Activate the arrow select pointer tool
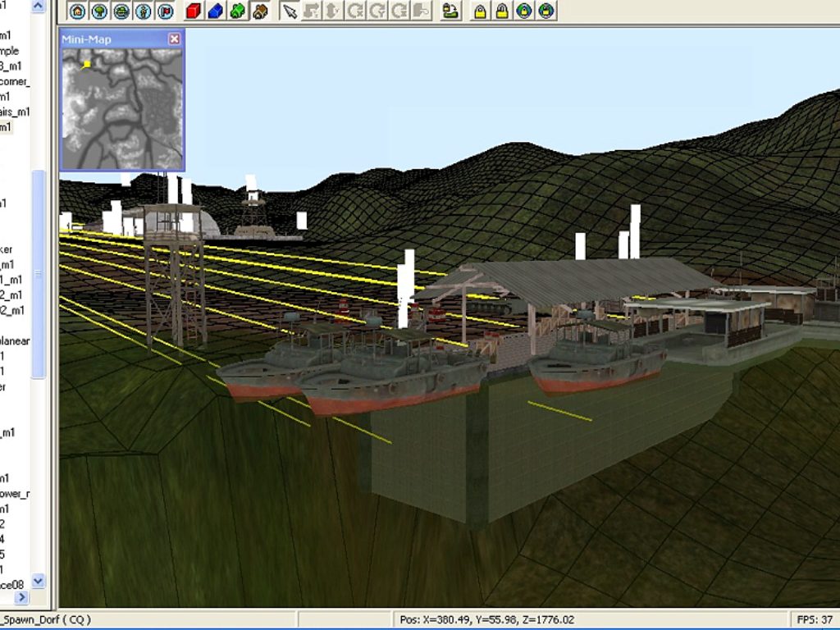Image resolution: width=840 pixels, height=630 pixels. 290,11
